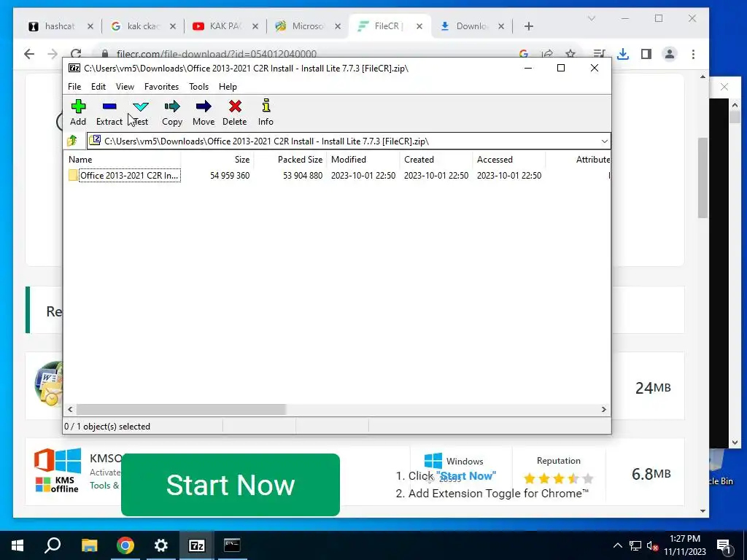747x560 pixels.
Task: Click the Extract toolbar icon
Action: tap(109, 112)
